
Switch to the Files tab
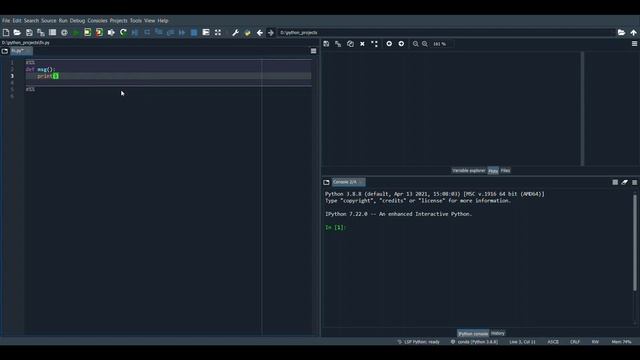coord(505,171)
